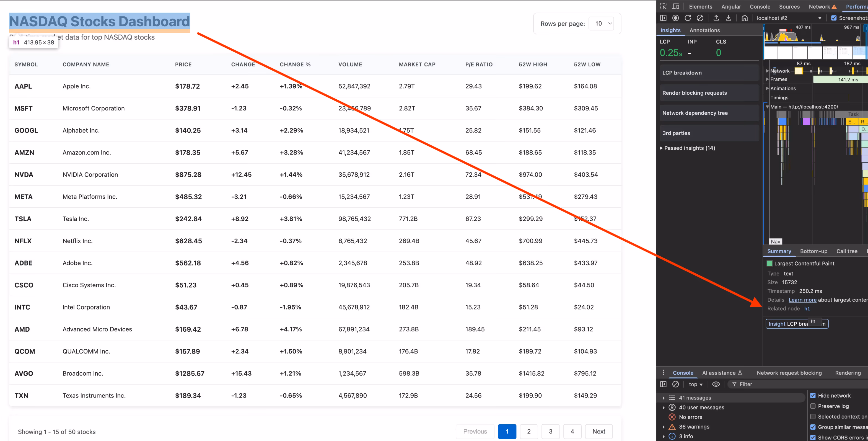Image resolution: width=868 pixels, height=441 pixels.
Task: Click the 41 messages list icon
Action: click(672, 398)
